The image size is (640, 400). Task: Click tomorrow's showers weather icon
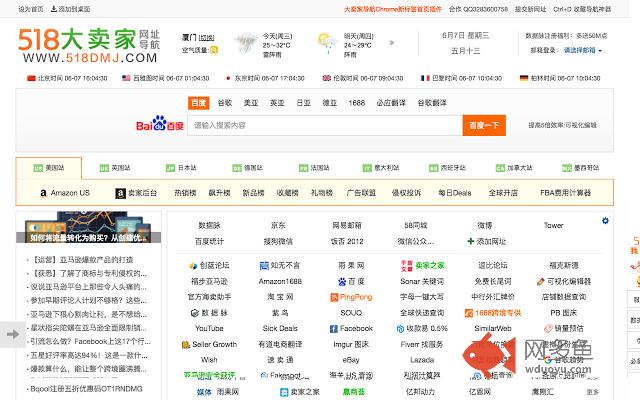click(x=328, y=43)
